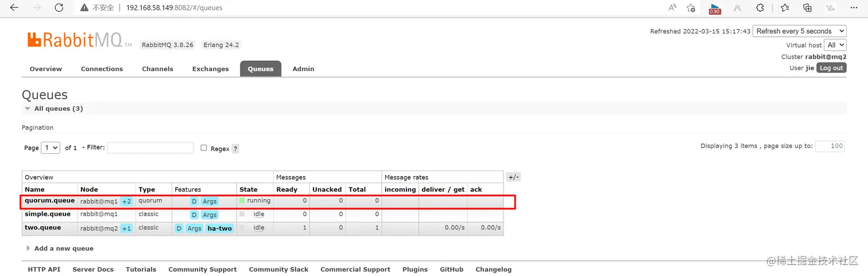Open the Community Slack footer link
Screen dimensions: 868x276
tap(278, 269)
